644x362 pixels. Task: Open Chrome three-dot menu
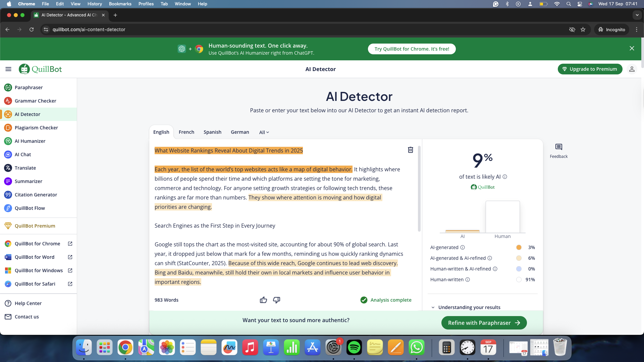click(x=637, y=29)
